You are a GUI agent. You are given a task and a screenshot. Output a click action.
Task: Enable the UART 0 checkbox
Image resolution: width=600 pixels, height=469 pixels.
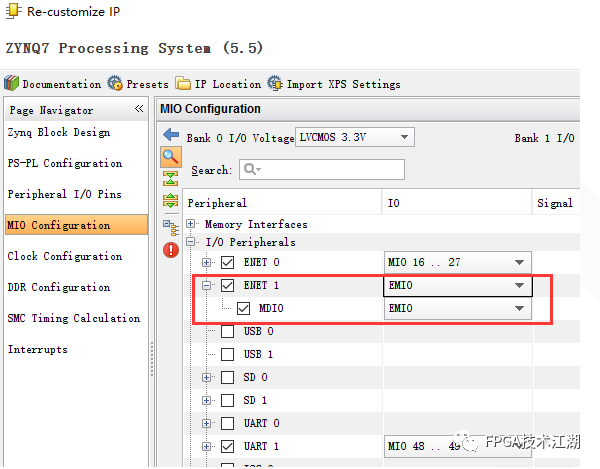click(227, 423)
